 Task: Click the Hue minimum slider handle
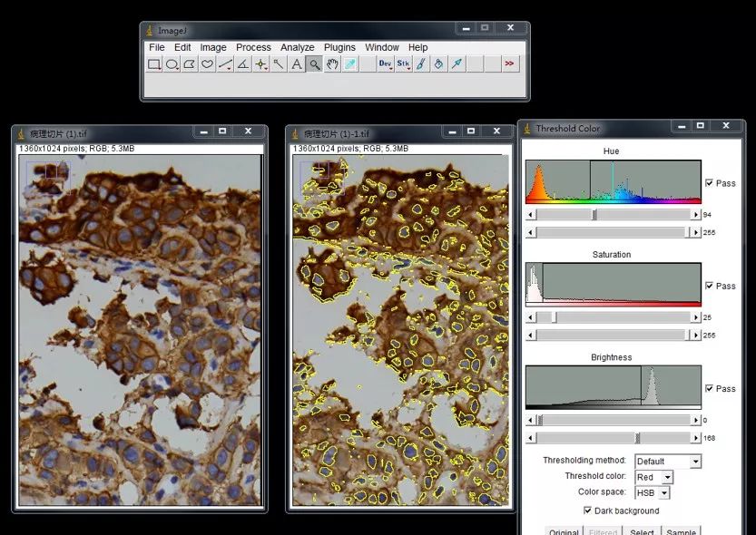[594, 215]
